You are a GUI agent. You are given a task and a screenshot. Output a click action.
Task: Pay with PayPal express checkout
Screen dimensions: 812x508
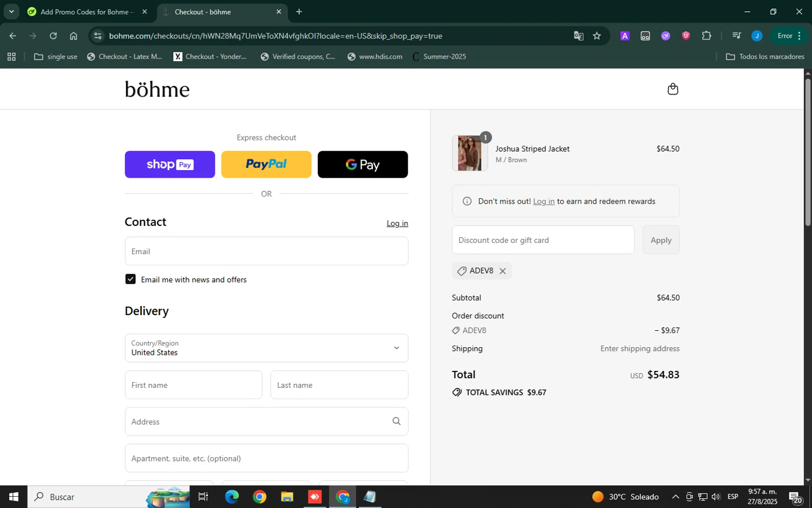[266, 165]
